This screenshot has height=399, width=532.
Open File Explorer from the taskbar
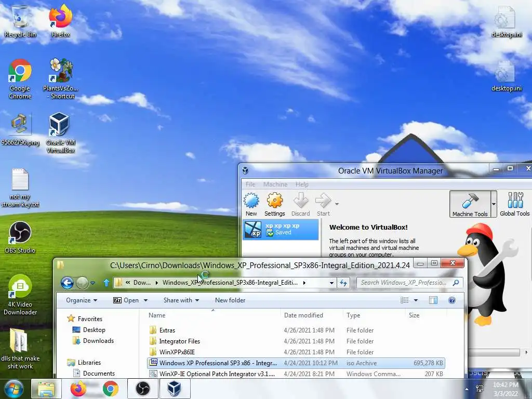[46, 389]
